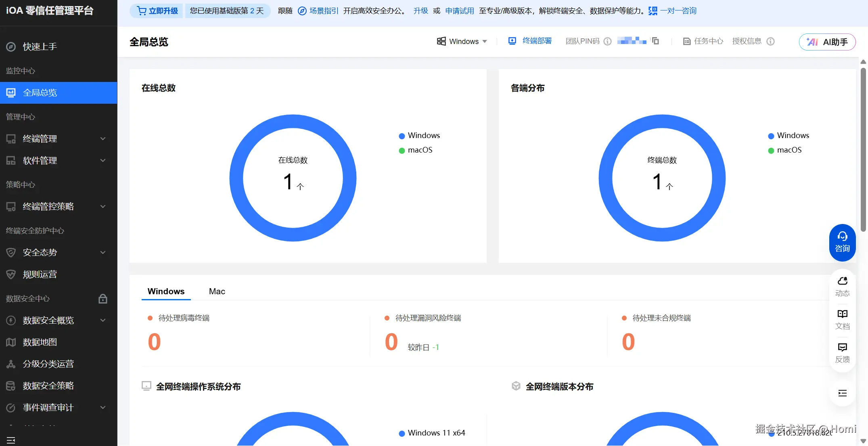Open the Windows platform dropdown in header

[462, 41]
